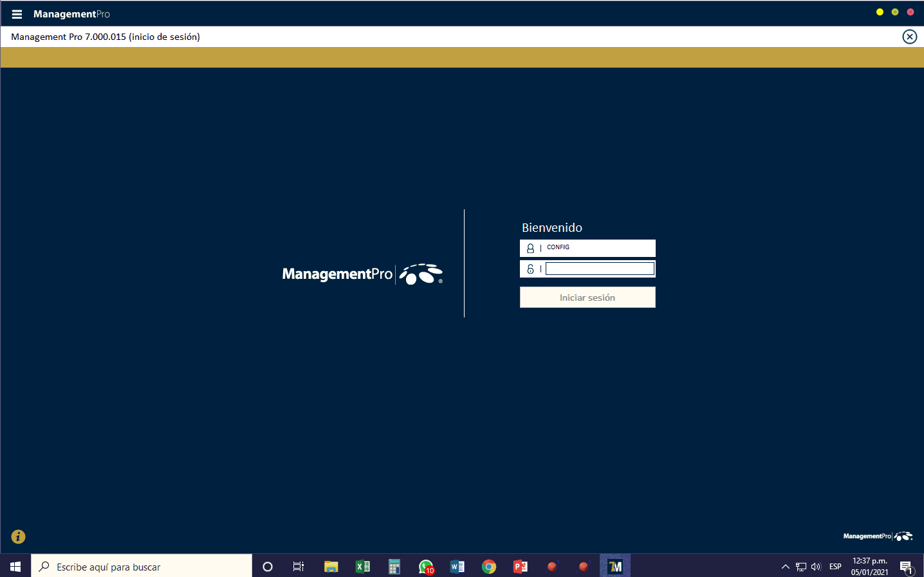Focus the empty password field

[x=600, y=269]
